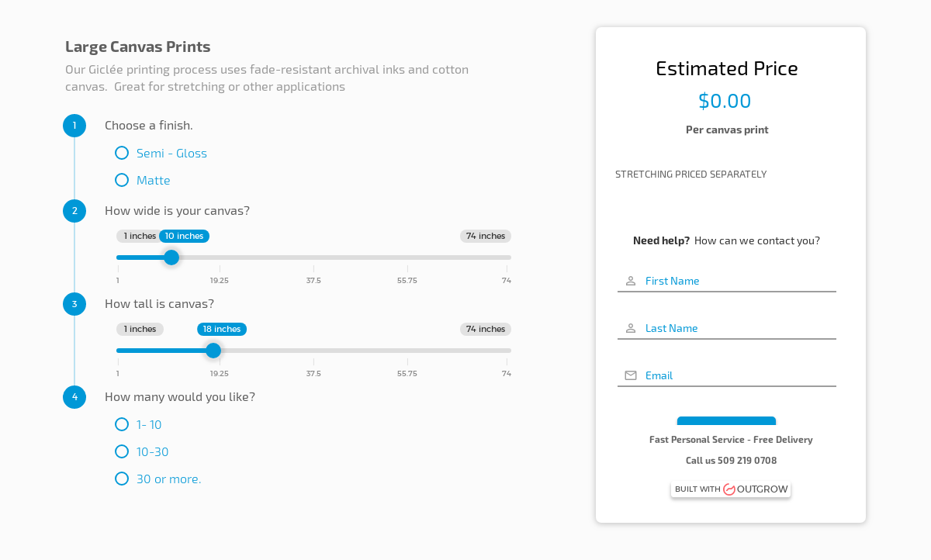Choose the 30 or more quantity option
931x560 pixels.
(158, 479)
